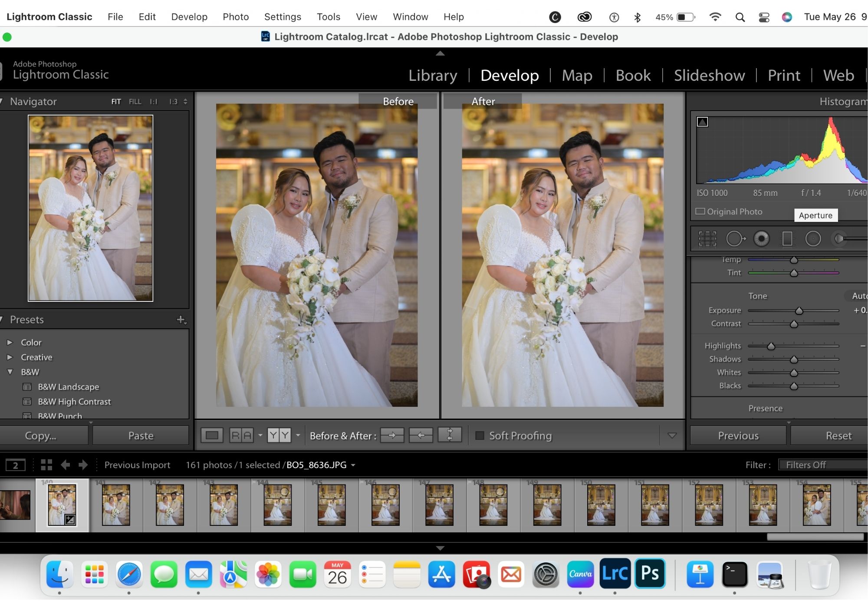Viewport: 868px width, 614px height.
Task: Open Finder from the Dock
Action: point(59,574)
